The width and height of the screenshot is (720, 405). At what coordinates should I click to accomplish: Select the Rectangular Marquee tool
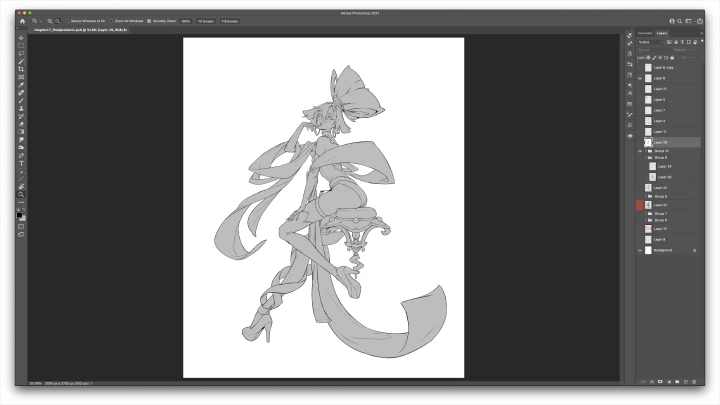[x=21, y=46]
